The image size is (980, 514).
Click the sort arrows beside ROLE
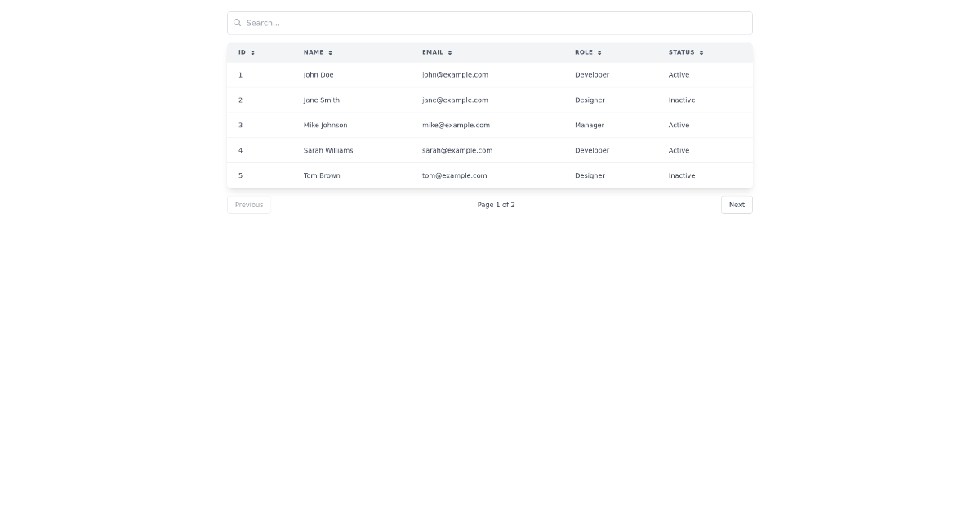pyautogui.click(x=600, y=52)
